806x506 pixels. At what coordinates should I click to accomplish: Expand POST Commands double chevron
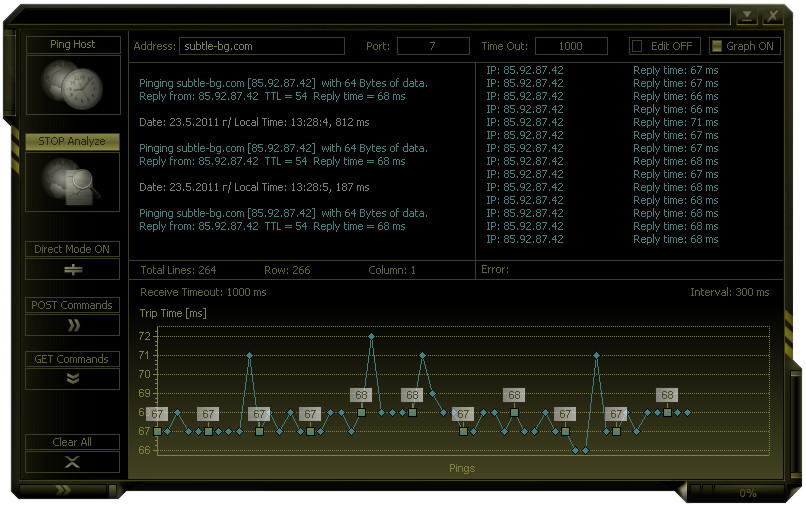pos(72,325)
